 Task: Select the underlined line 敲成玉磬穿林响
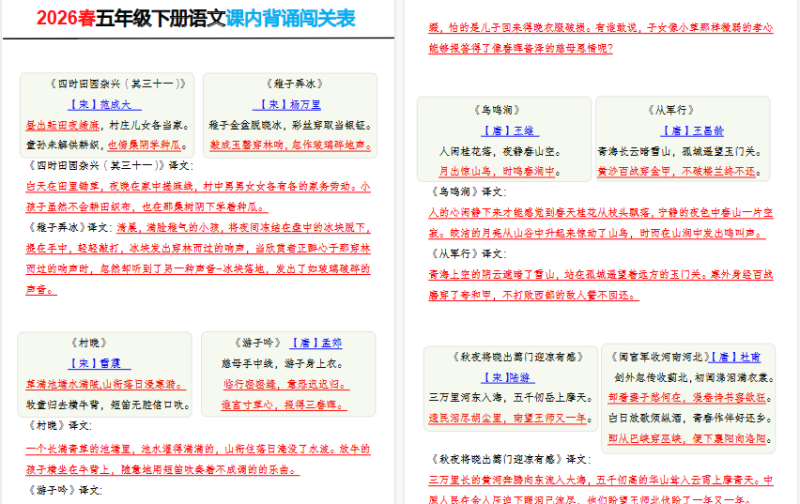click(247, 145)
